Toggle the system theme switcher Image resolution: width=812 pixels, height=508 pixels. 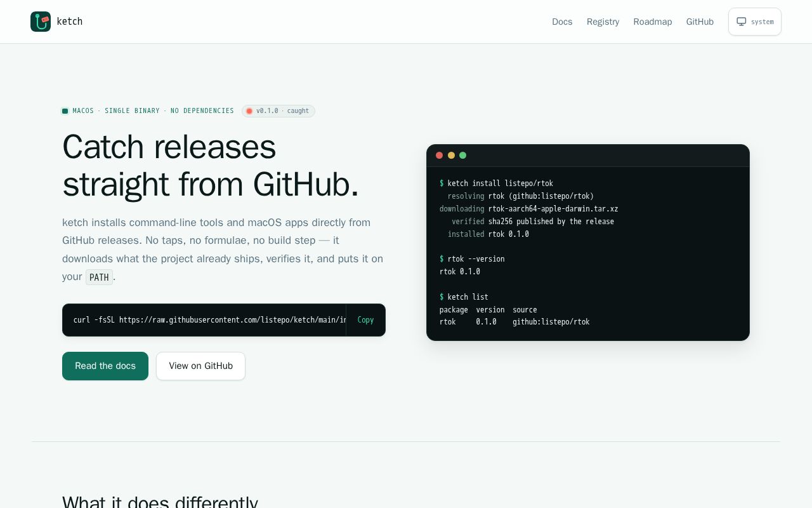coord(755,22)
